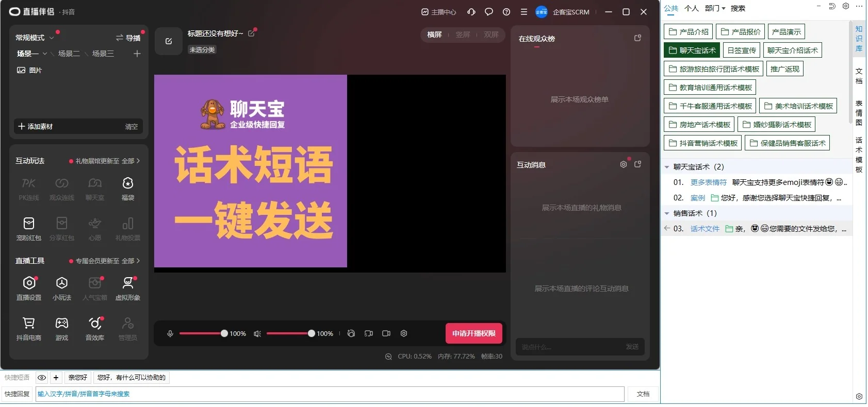
Task: Add a new scene with plus icon
Action: click(x=137, y=54)
